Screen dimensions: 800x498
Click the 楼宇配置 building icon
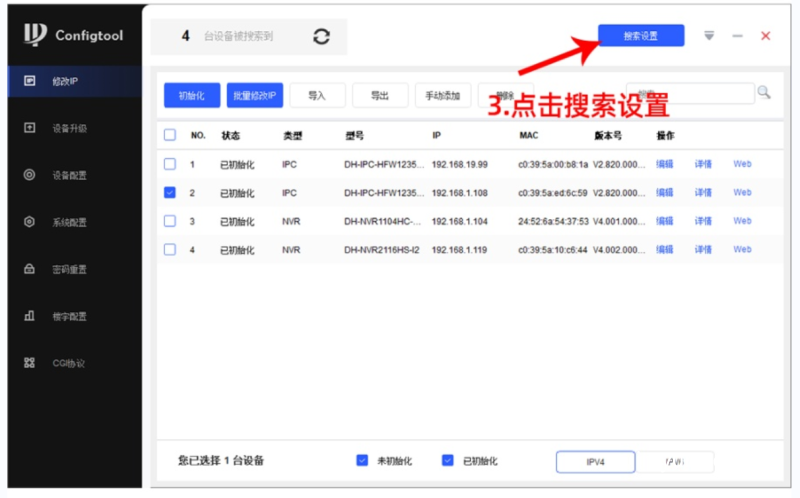[30, 315]
